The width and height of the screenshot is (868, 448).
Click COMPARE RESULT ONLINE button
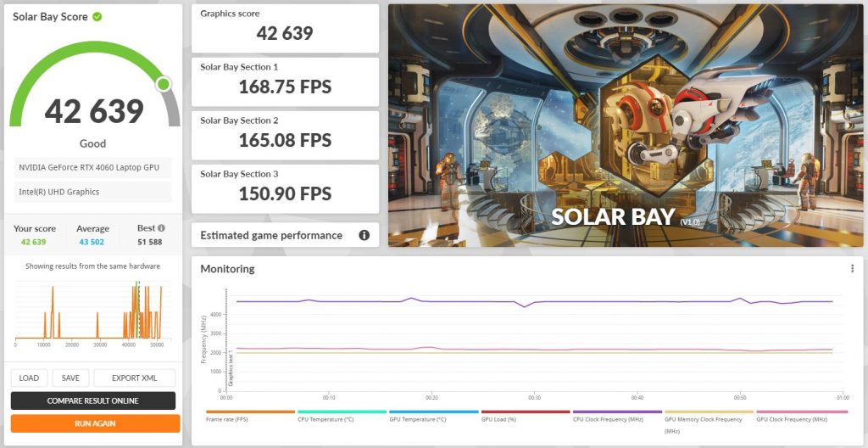click(93, 400)
